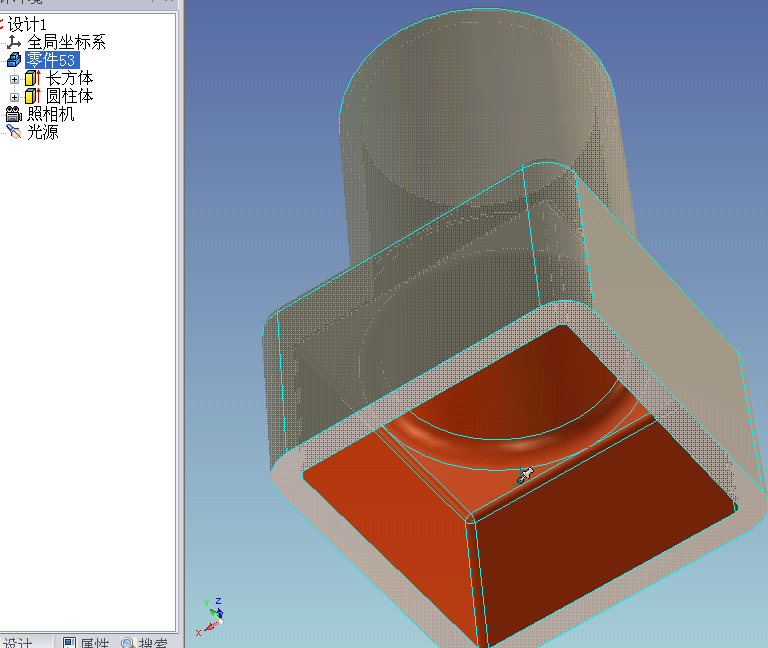
Task: Click the camera icon beside 照相机
Action: click(x=14, y=114)
